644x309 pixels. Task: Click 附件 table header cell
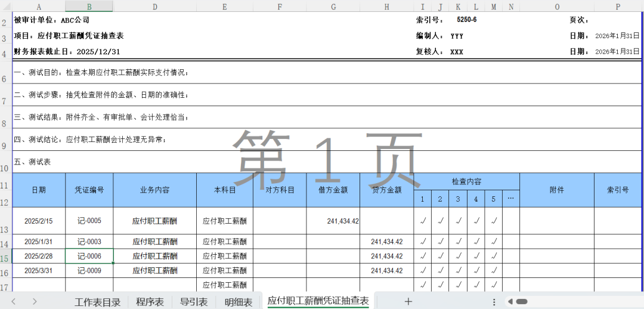(x=557, y=190)
